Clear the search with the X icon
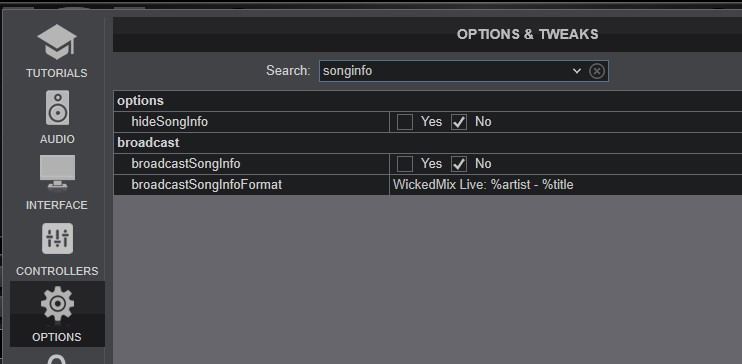Screen dimensions: 742x364 [x=597, y=71]
